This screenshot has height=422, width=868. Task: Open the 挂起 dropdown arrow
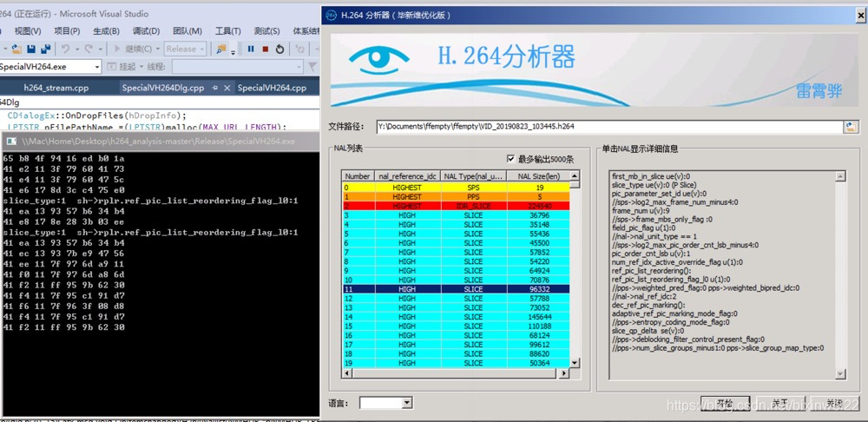click(141, 67)
